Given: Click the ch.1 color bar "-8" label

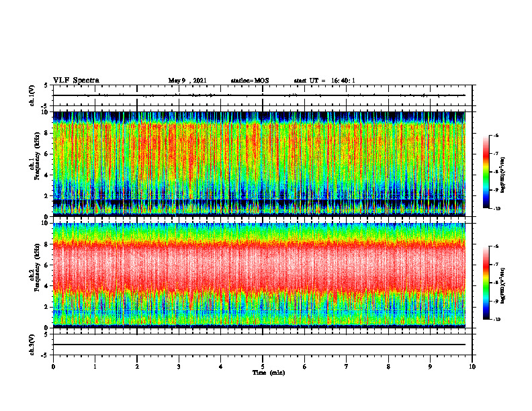Looking at the screenshot, I should point(496,172).
